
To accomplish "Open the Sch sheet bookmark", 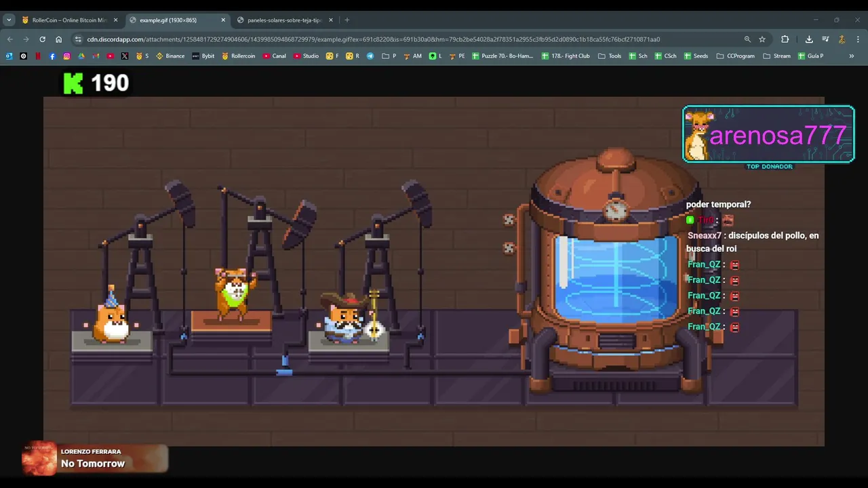I will click(638, 56).
